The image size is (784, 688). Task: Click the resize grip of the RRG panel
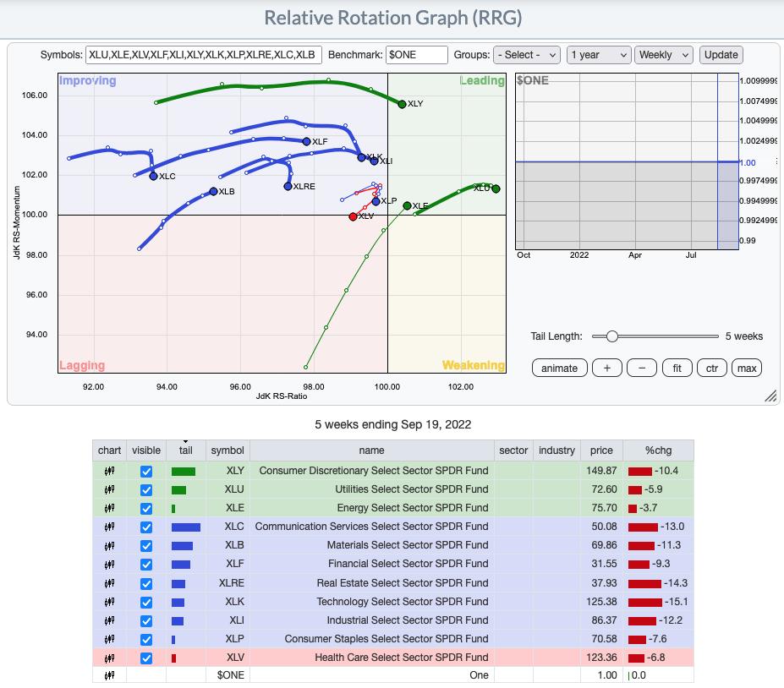[x=770, y=396]
